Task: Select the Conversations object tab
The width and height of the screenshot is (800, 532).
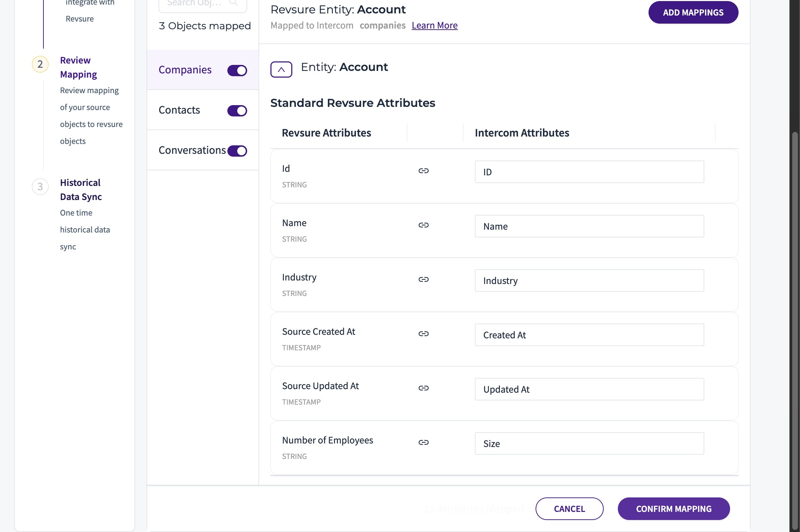Action: 192,150
